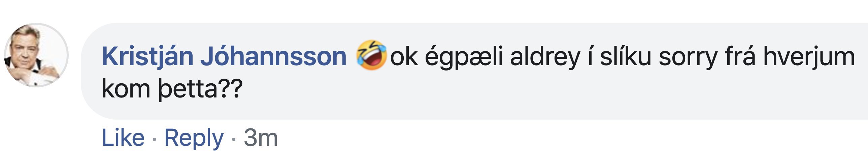
Task: Click the first name Kristján
Action: [147, 56]
